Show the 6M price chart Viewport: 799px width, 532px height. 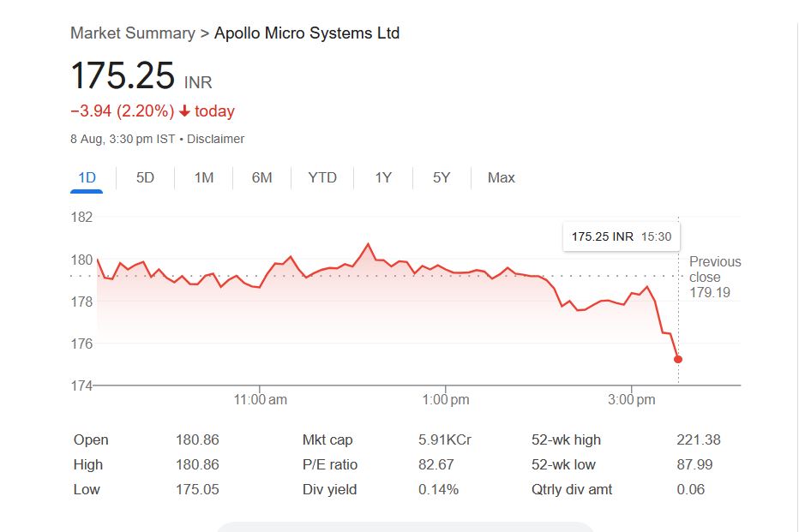click(x=262, y=178)
